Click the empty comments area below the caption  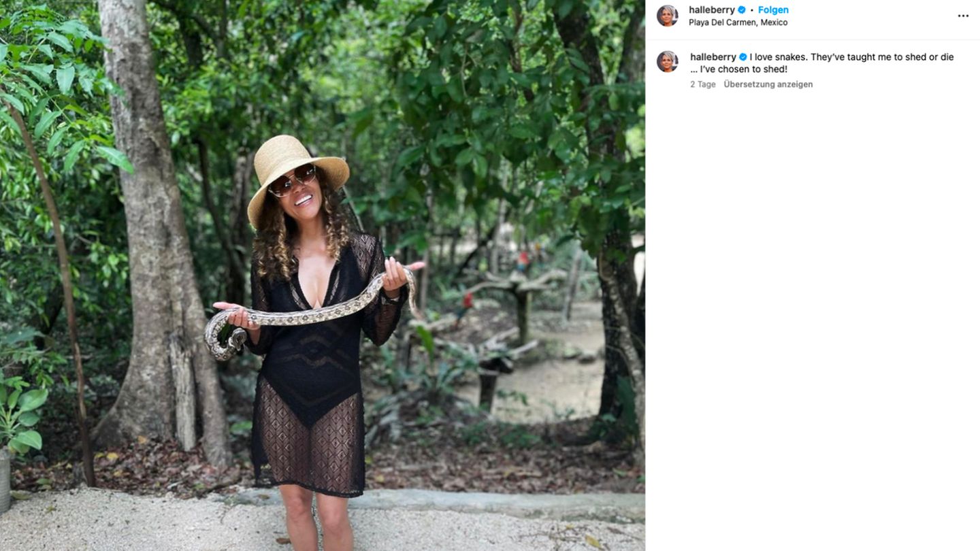click(812, 306)
